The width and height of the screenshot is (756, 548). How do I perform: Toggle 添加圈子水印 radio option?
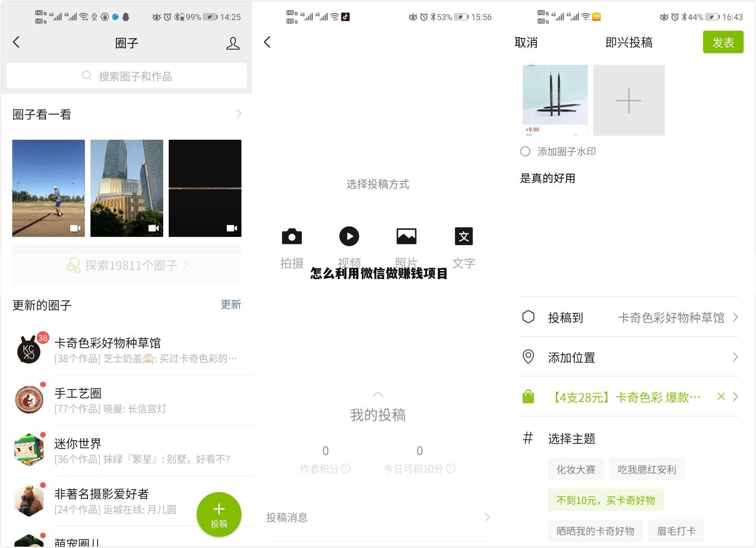pos(525,151)
